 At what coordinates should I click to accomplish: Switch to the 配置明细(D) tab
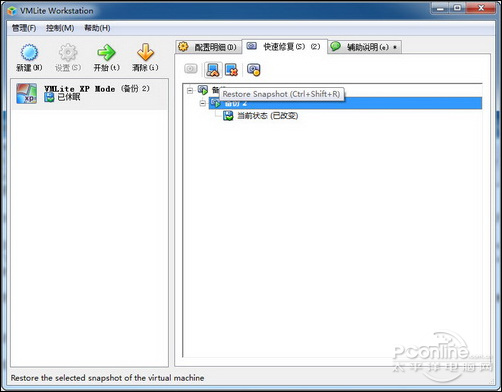208,47
